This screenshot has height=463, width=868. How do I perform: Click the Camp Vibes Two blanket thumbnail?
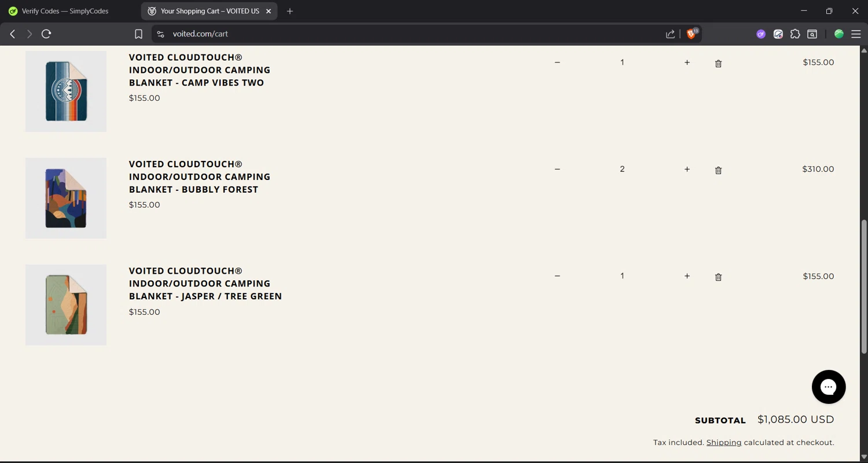point(66,91)
